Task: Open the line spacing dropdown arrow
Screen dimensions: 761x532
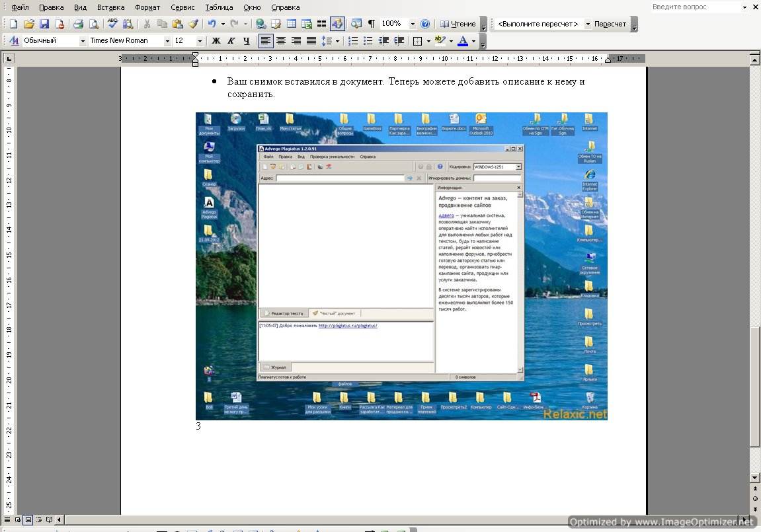Action: [337, 41]
